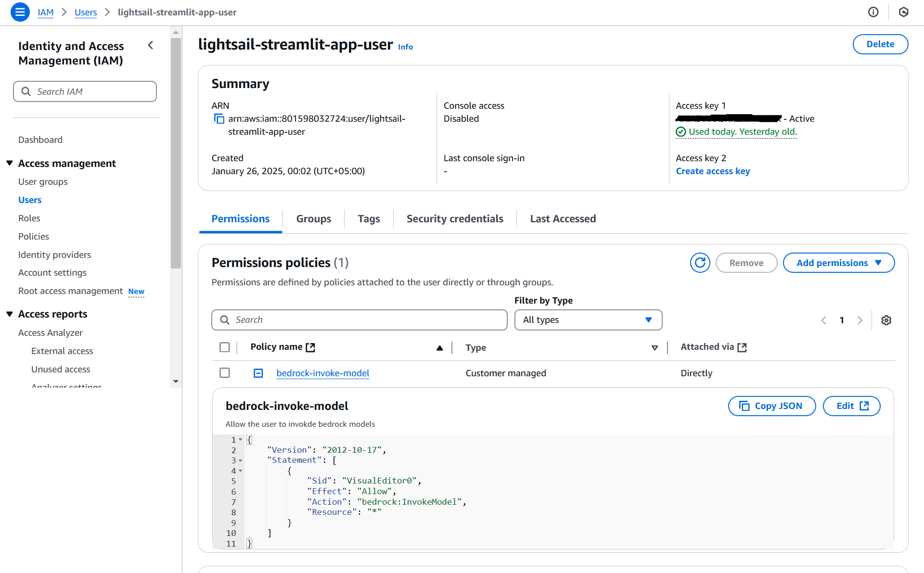Click external link icon beside Policy name
The height and width of the screenshot is (573, 924).
[x=310, y=347]
